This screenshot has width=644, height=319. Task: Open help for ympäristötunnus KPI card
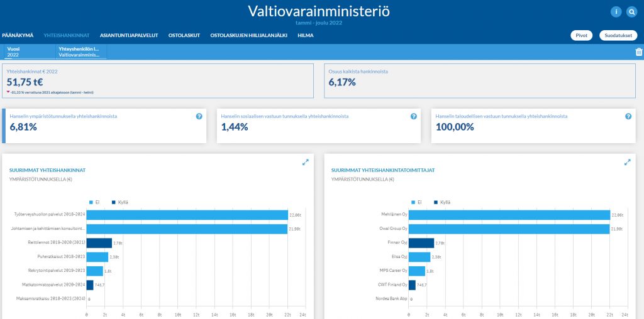tap(199, 116)
